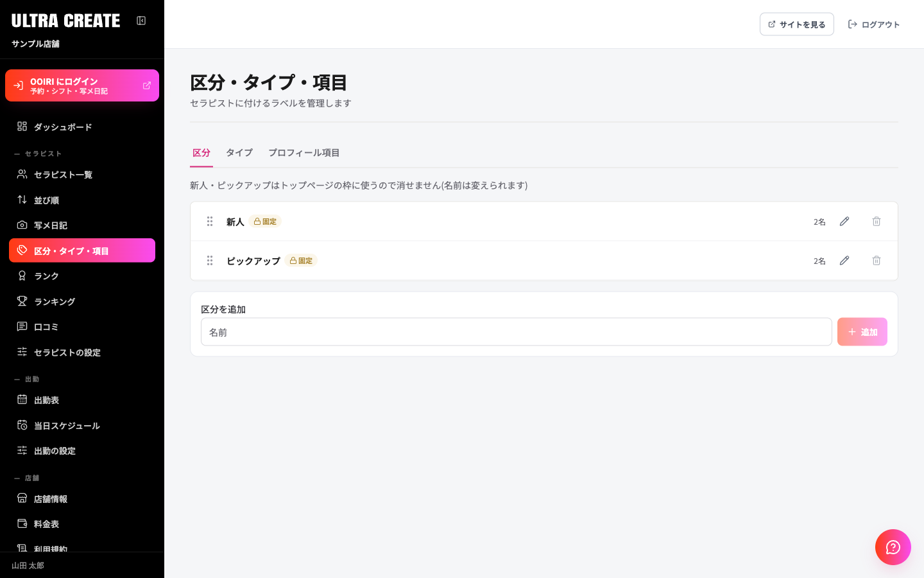This screenshot has height=578, width=924.
Task: Open 店舗情報 sidebar item
Action: click(82, 499)
